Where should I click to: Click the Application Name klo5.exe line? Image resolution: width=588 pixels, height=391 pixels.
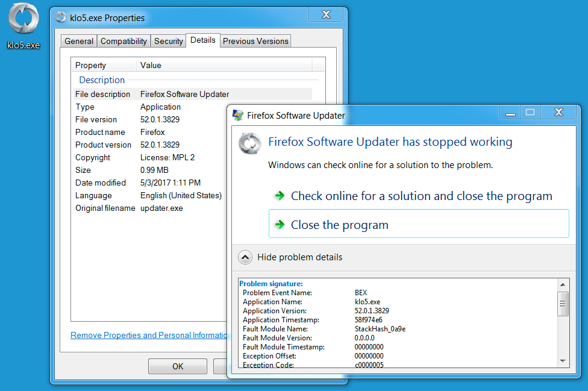tap(311, 302)
